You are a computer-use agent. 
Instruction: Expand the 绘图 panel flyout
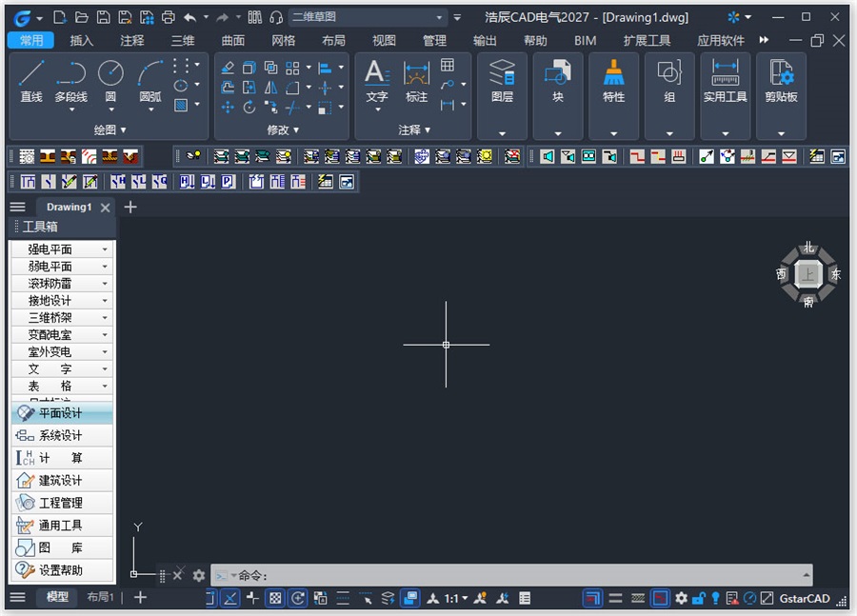tap(110, 130)
